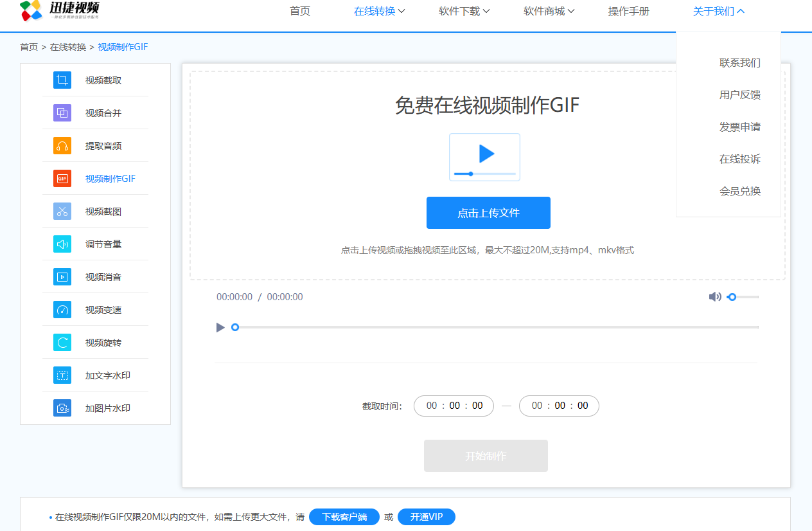Click the 下载客户端 button
The width and height of the screenshot is (812, 531).
344,517
